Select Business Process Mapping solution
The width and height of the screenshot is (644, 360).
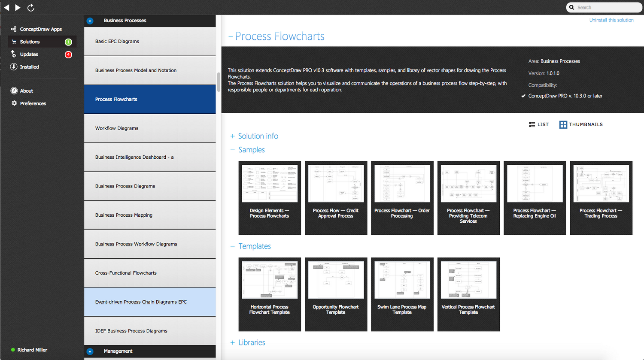pos(150,215)
